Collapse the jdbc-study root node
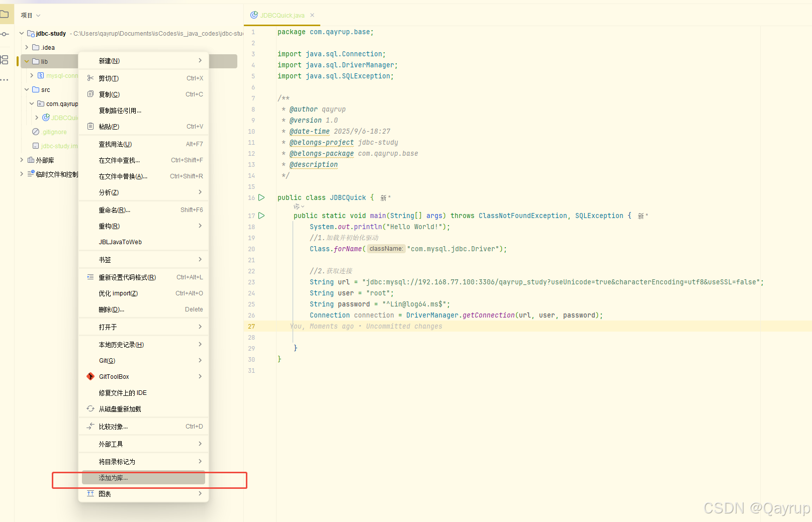This screenshot has height=522, width=812. [22, 33]
